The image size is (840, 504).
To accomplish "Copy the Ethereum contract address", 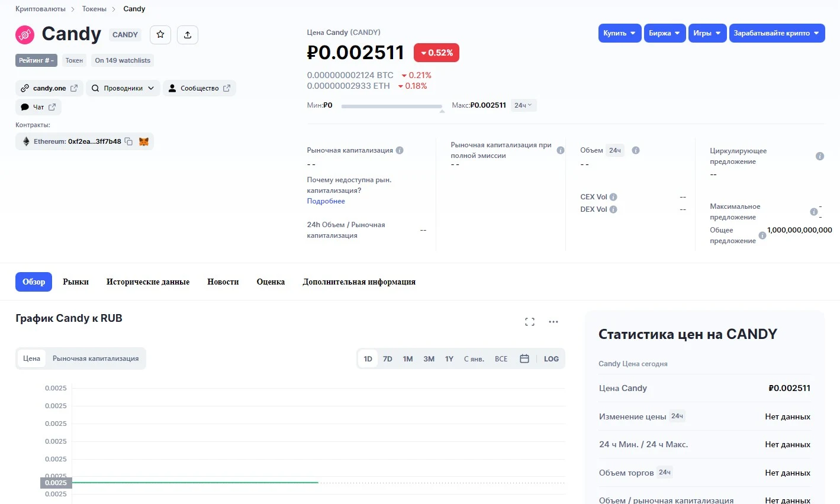I will [128, 141].
